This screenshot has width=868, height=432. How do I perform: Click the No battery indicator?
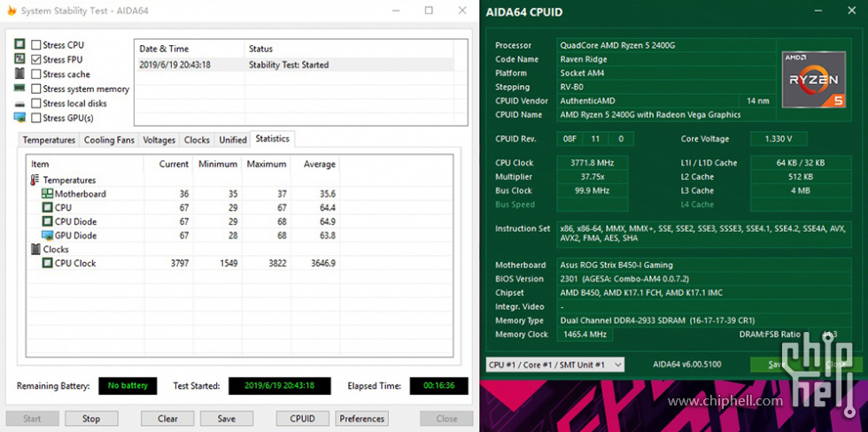128,386
